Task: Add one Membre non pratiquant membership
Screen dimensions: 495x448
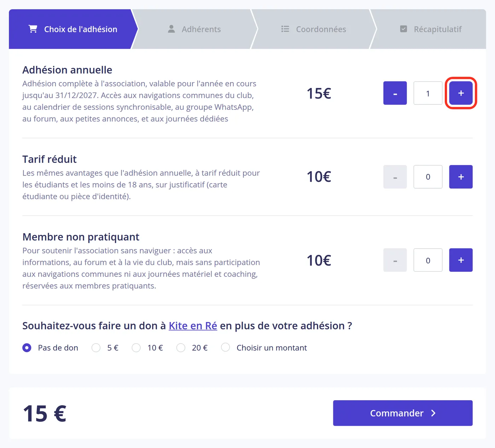Action: tap(461, 260)
